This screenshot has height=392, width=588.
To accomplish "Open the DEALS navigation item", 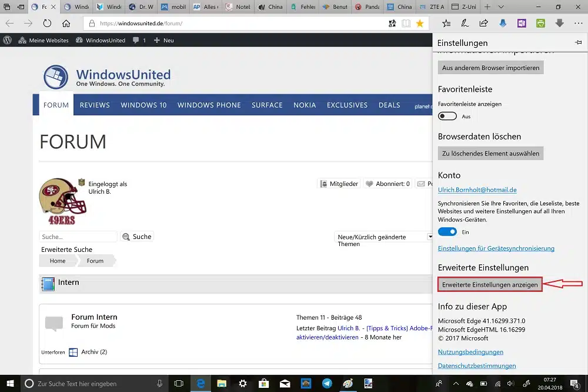I will pyautogui.click(x=389, y=105).
